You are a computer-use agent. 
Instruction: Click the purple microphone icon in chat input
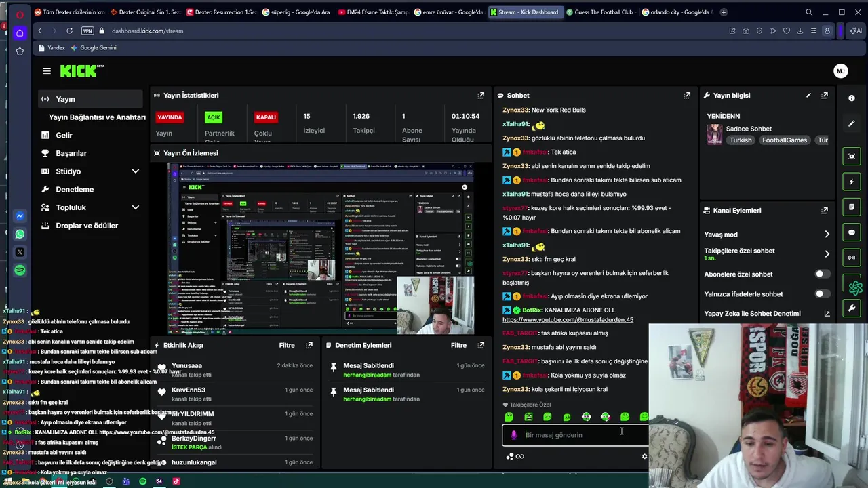click(x=513, y=435)
